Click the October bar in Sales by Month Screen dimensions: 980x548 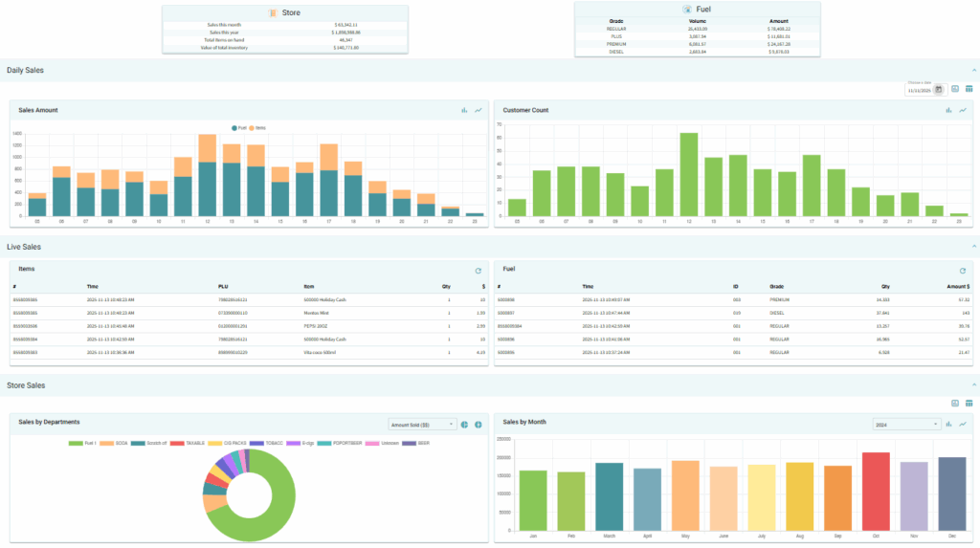(x=876, y=493)
